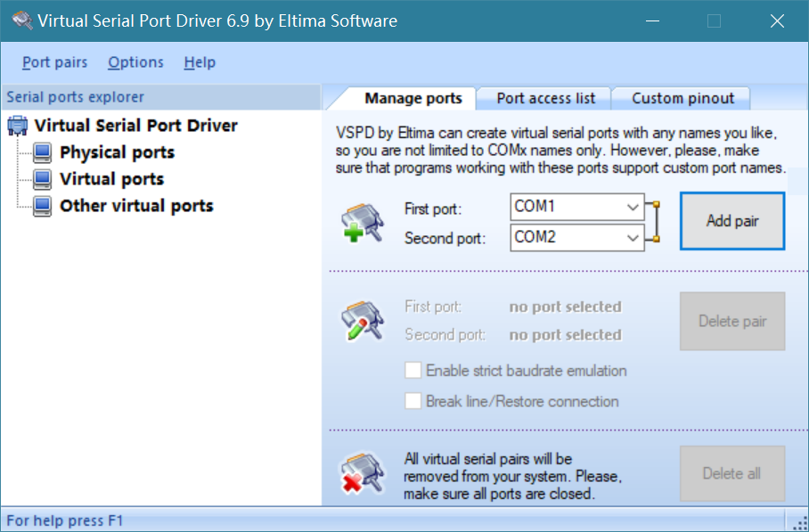
Task: Click the Virtual ports monitor icon
Action: point(42,179)
